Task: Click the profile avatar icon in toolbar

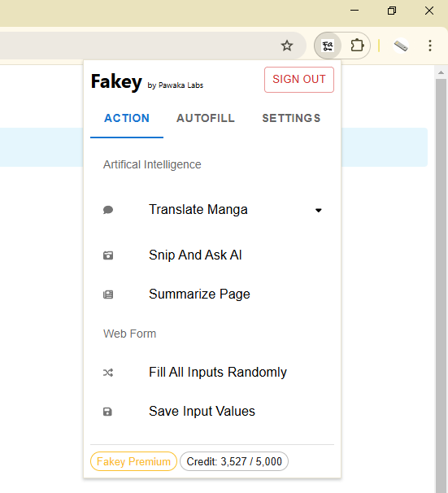Action: [401, 46]
